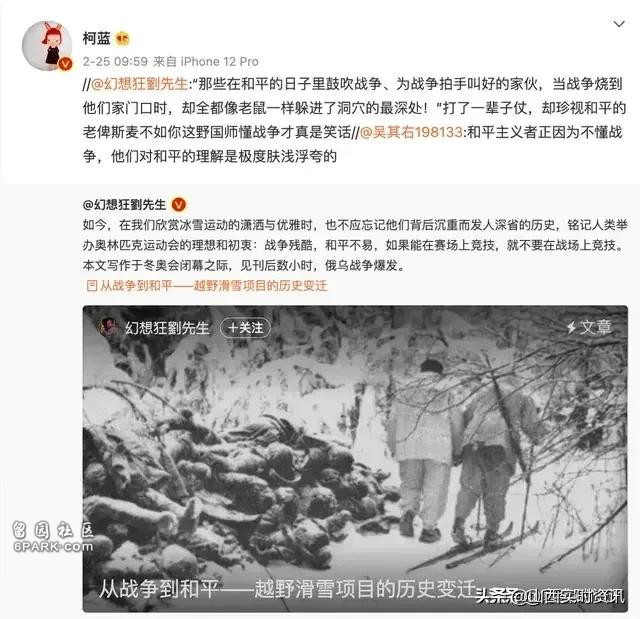The image size is (640, 619).
Task: Click verified badge next to original poster name
Action: pos(178,204)
